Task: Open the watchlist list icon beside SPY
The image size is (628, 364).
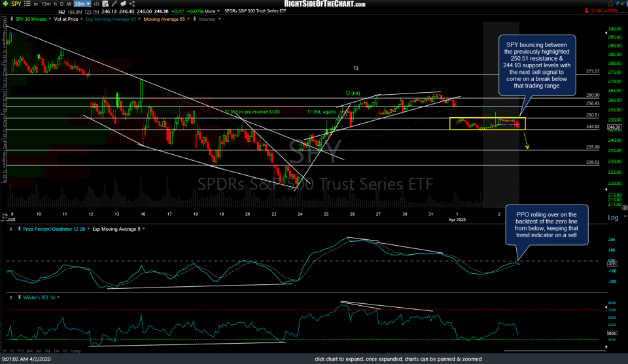Action: pos(27,4)
